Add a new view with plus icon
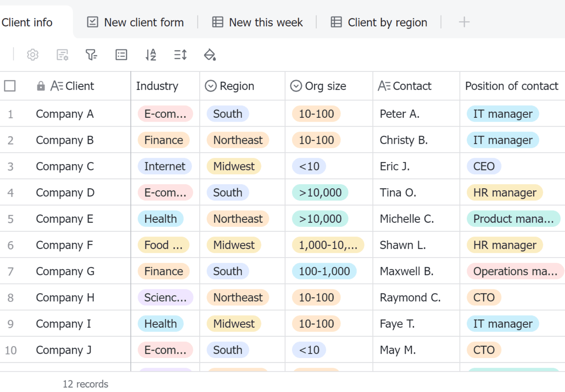Image resolution: width=565 pixels, height=392 pixels. pyautogui.click(x=464, y=22)
